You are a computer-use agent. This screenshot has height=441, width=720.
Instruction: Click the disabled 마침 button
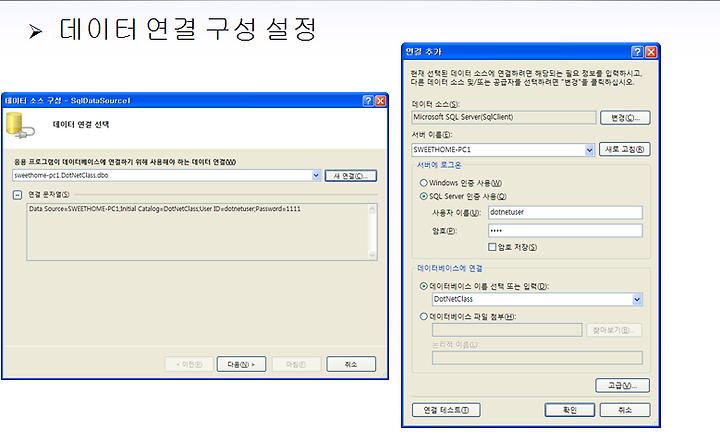click(296, 364)
